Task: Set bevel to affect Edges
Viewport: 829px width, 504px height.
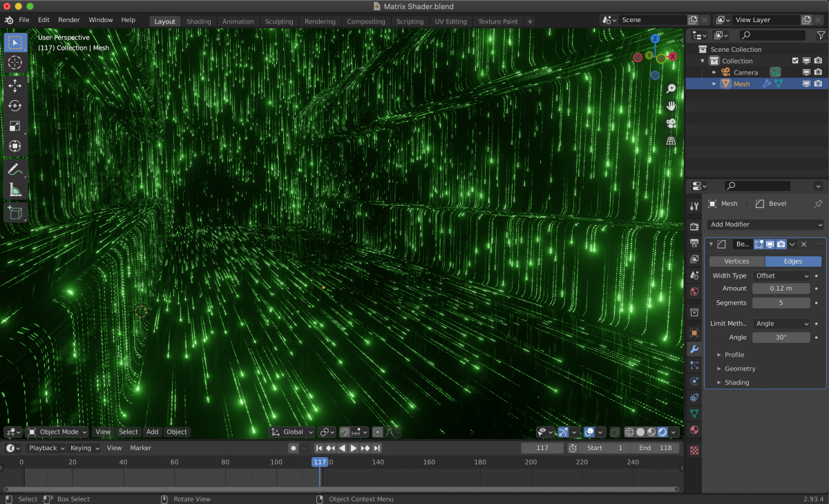Action: [x=793, y=262]
